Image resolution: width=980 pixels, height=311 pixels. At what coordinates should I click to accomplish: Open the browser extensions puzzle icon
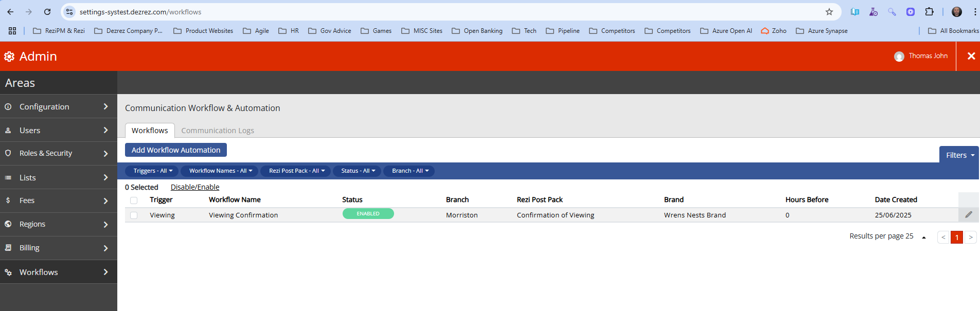tap(929, 12)
